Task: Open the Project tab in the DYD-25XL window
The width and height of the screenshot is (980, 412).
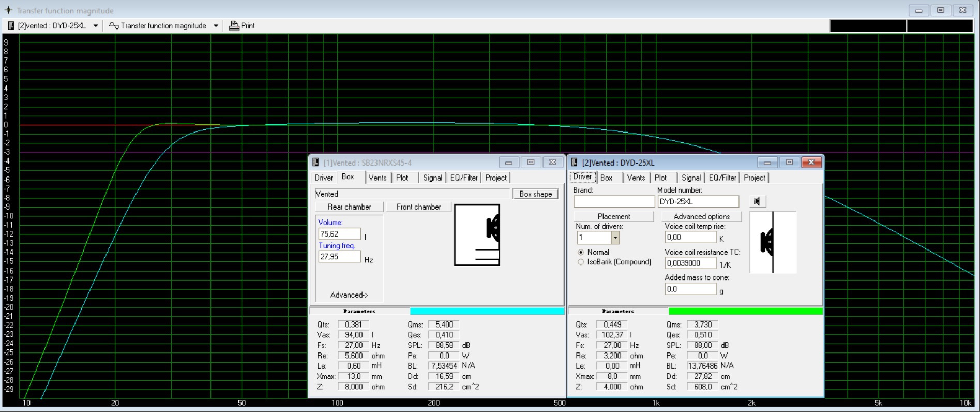Action: [755, 178]
